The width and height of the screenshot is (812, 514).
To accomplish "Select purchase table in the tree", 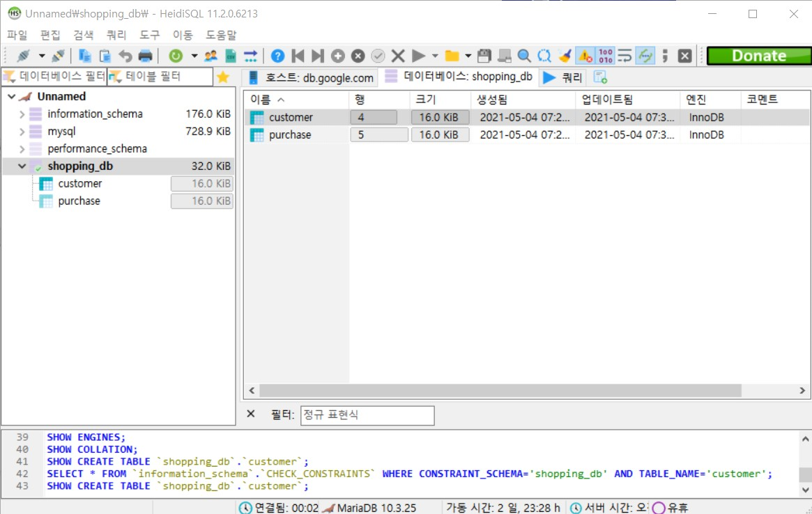I will pyautogui.click(x=79, y=201).
